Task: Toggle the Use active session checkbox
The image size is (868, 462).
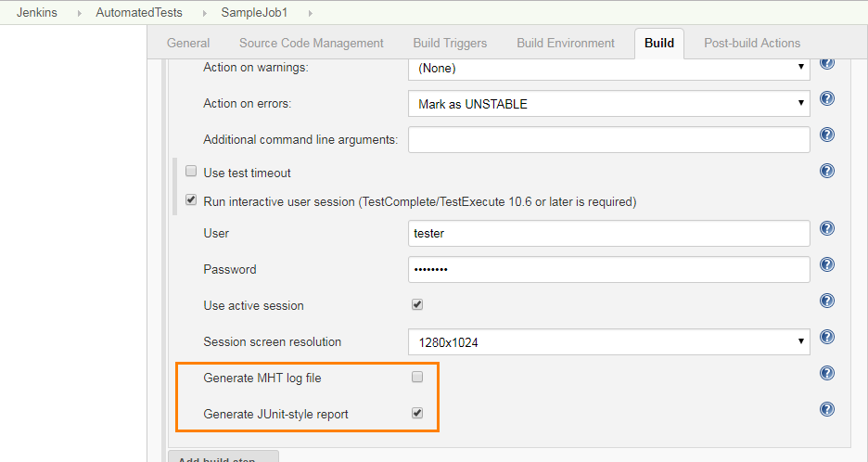Action: point(417,304)
